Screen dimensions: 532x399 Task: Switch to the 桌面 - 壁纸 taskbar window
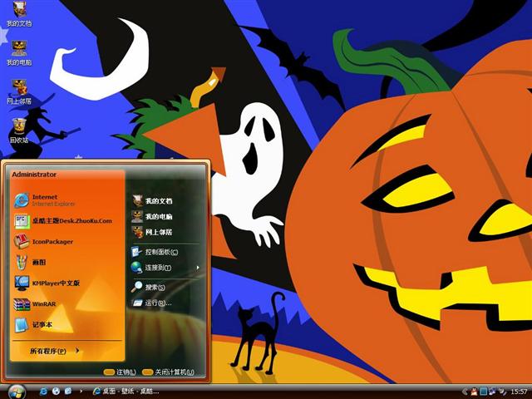coord(126,392)
